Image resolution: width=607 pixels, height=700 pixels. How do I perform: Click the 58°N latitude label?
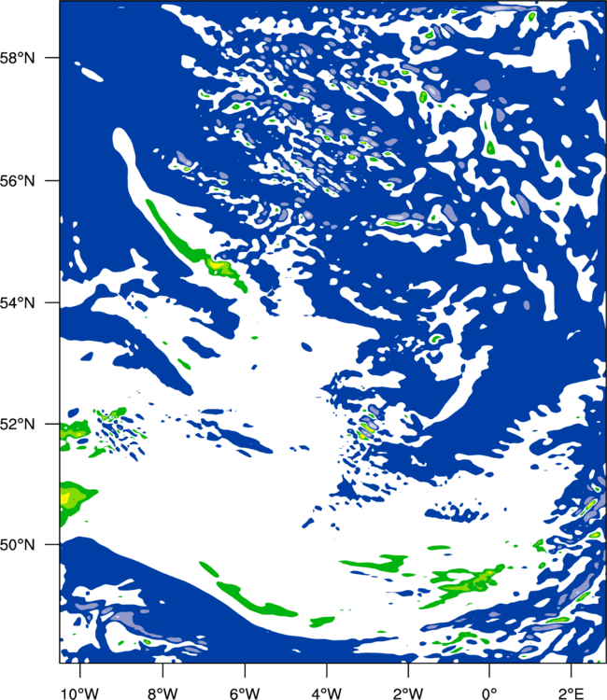pos(18,58)
